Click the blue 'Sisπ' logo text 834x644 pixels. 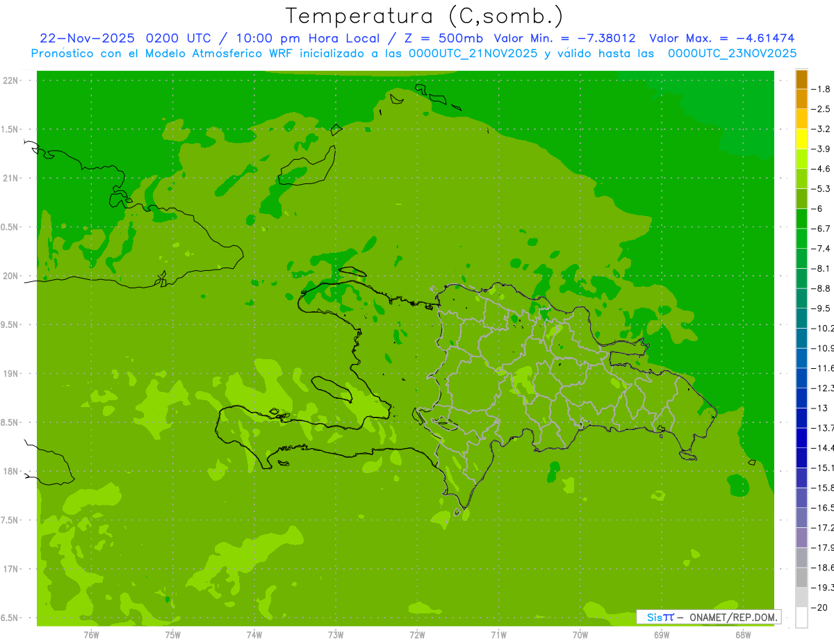click(x=660, y=617)
